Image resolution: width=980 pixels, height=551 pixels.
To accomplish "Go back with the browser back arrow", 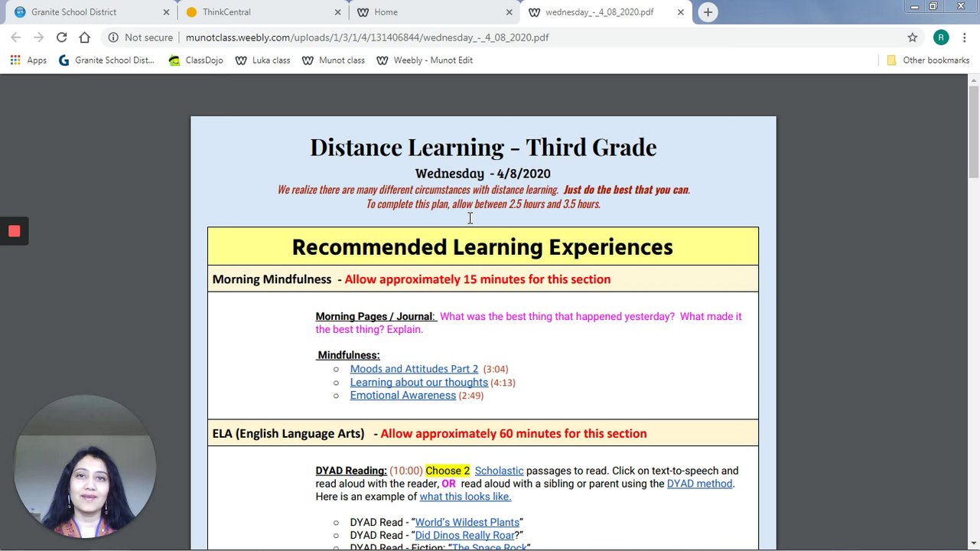I will [x=16, y=37].
